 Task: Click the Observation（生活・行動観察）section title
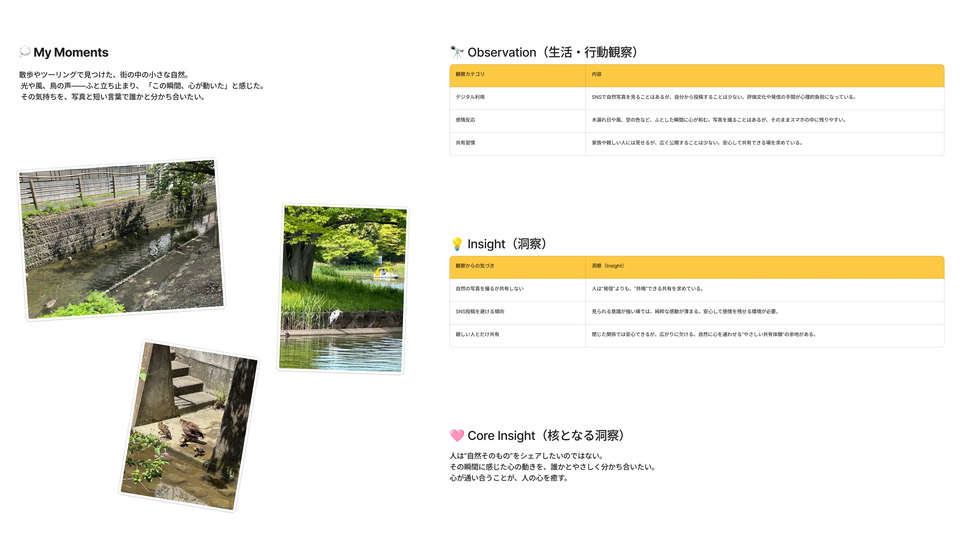click(552, 52)
